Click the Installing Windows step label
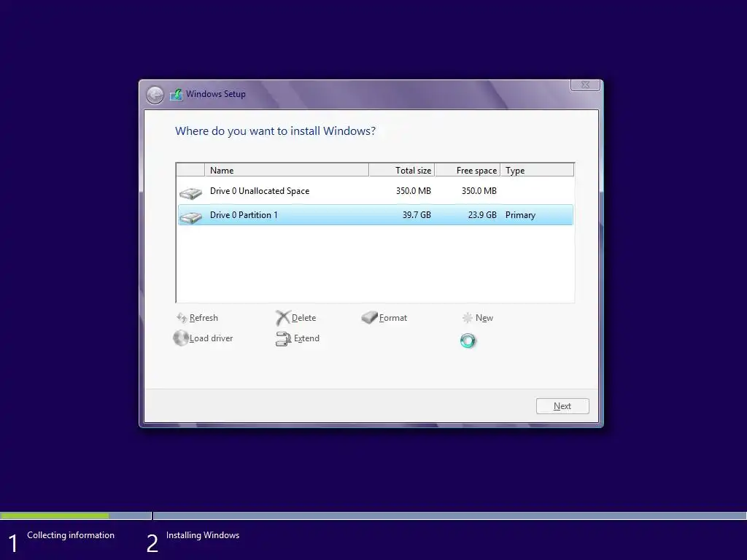 coord(203,535)
